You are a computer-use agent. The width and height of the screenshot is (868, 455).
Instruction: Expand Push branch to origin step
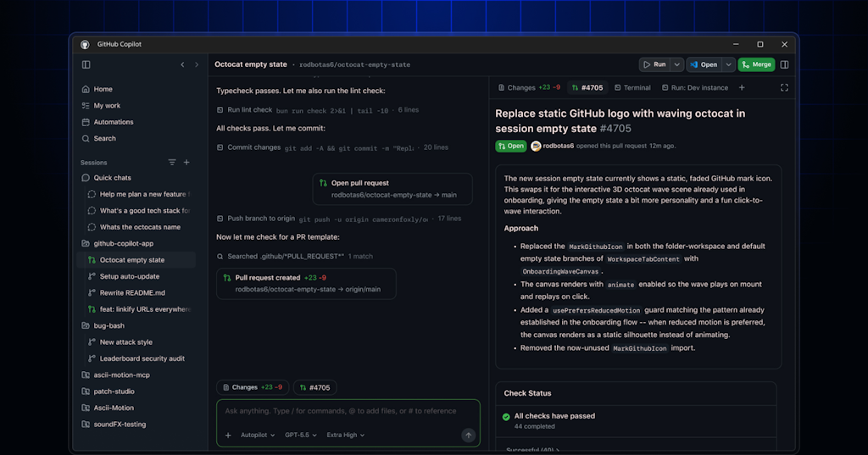click(x=339, y=219)
